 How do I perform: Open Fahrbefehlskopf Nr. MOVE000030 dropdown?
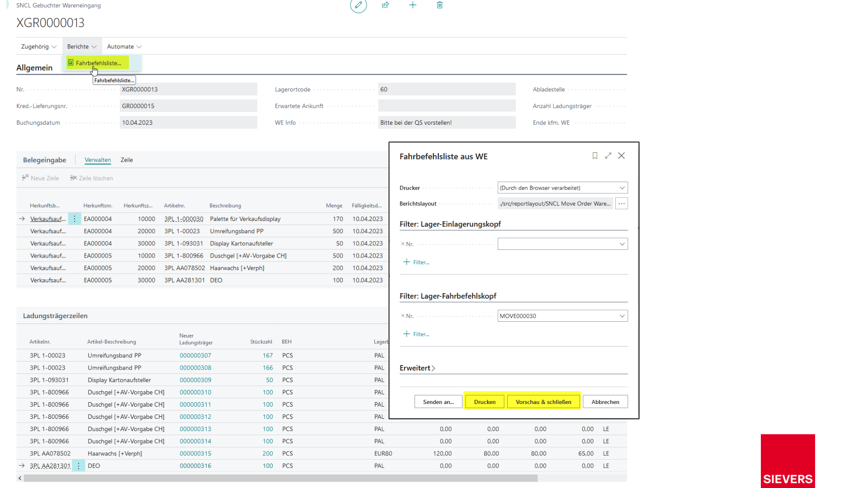tap(622, 316)
